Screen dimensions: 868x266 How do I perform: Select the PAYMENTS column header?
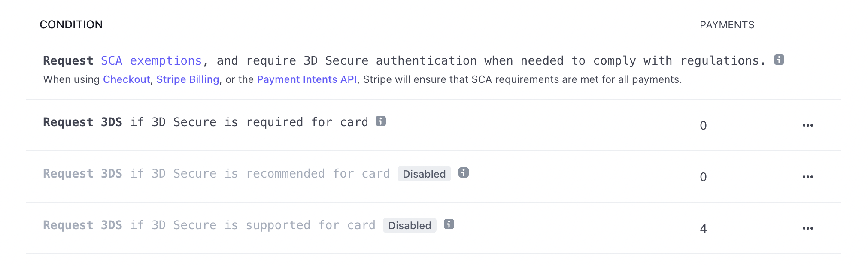click(727, 25)
